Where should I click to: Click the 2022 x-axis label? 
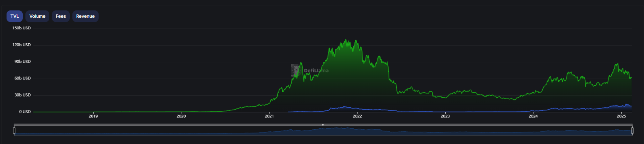pyautogui.click(x=357, y=116)
